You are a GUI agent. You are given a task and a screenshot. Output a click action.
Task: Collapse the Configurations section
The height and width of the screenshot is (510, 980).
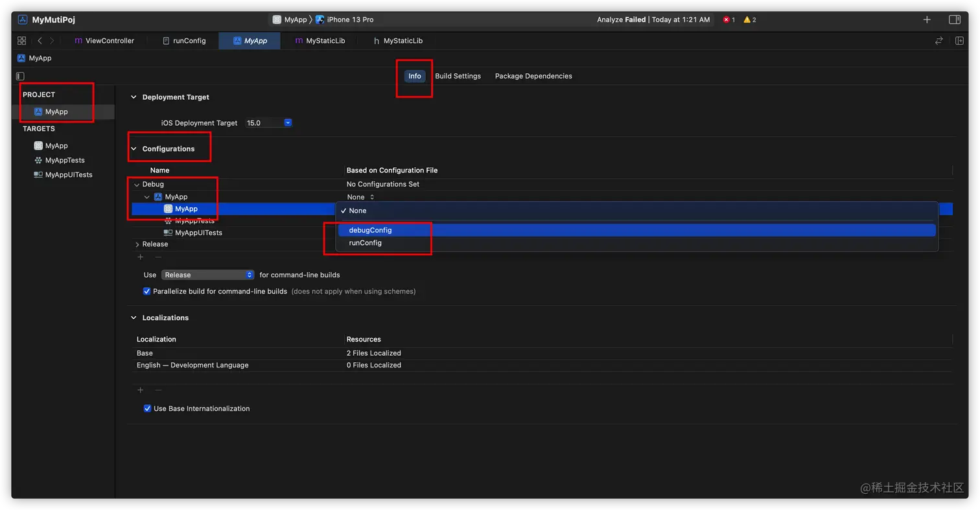(x=134, y=148)
